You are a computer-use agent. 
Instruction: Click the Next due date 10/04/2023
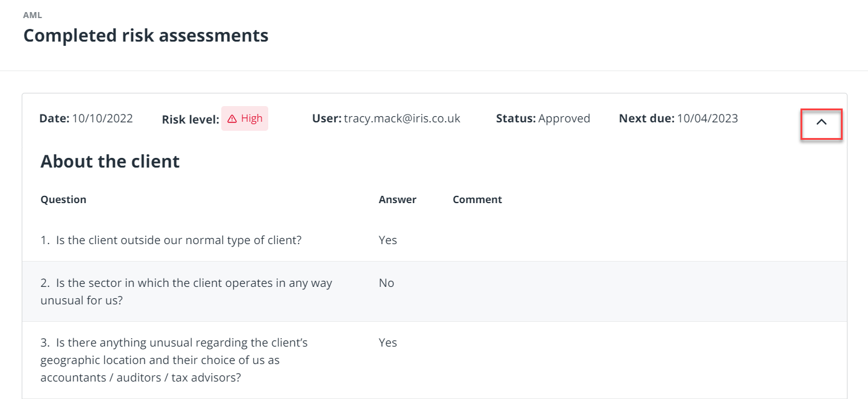click(x=708, y=118)
